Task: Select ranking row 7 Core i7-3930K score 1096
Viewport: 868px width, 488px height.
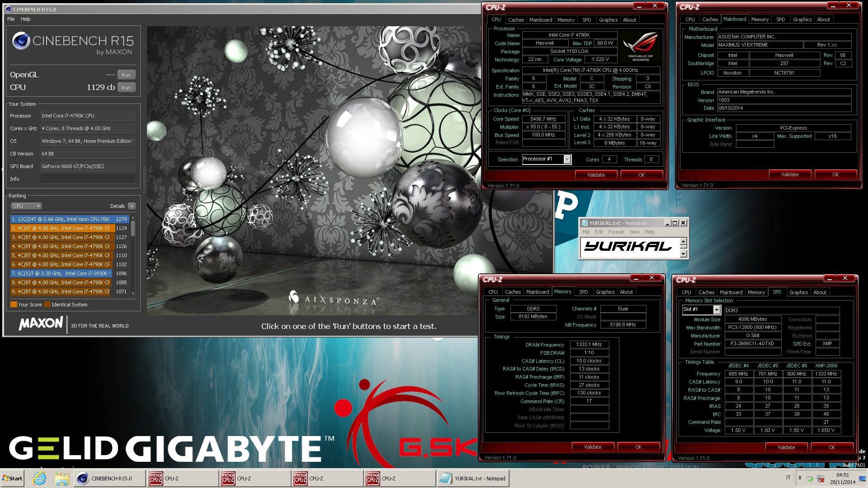Action: click(70, 273)
